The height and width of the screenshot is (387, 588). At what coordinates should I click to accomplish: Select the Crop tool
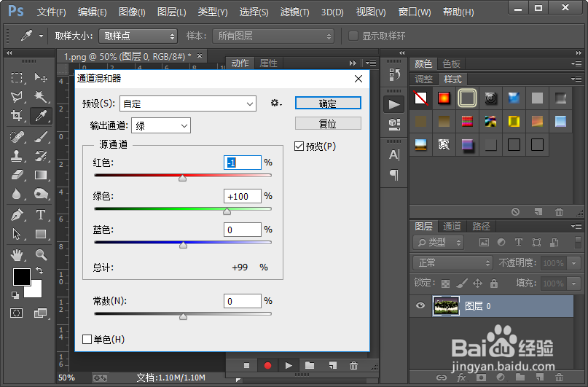pos(17,115)
